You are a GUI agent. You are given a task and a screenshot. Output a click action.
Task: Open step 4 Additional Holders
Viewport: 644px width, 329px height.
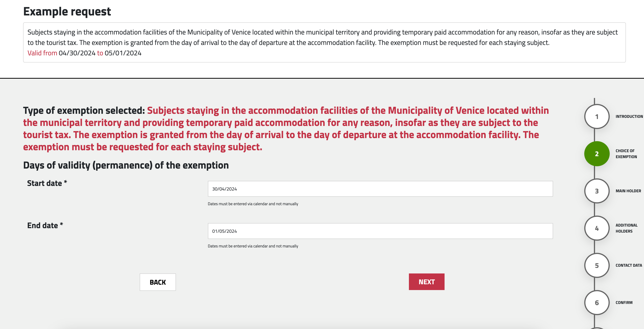tap(597, 228)
